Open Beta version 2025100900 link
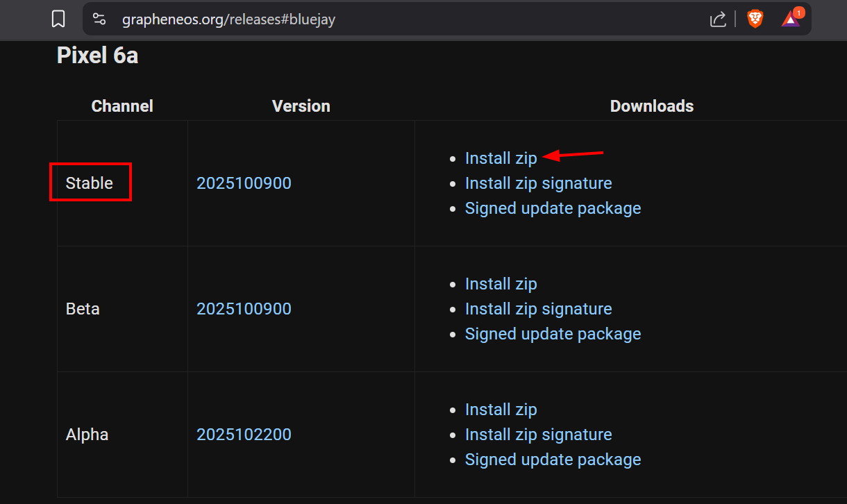 click(x=244, y=309)
